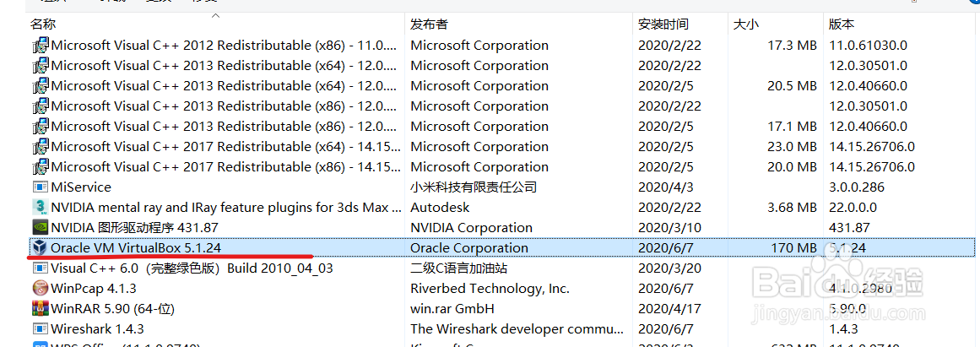The height and width of the screenshot is (347, 980).
Task: Click the Oracle VM VirtualBox cube icon
Action: pos(40,247)
